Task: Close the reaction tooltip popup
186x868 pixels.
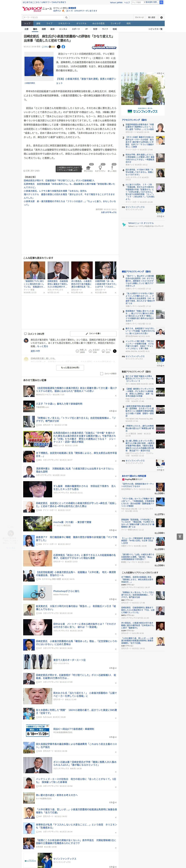Action: click(80, 167)
